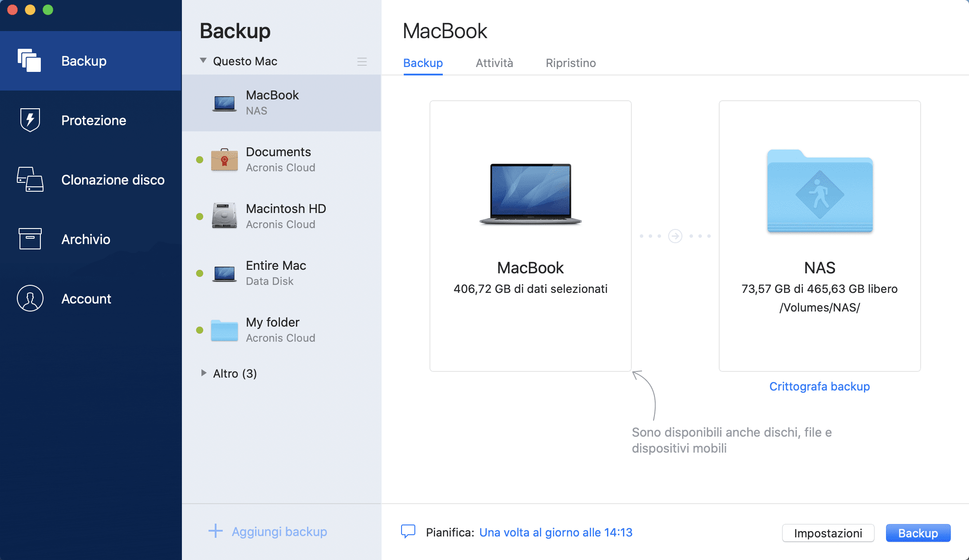Collapse the Questo Mac list
The height and width of the screenshot is (560, 969).
[203, 60]
